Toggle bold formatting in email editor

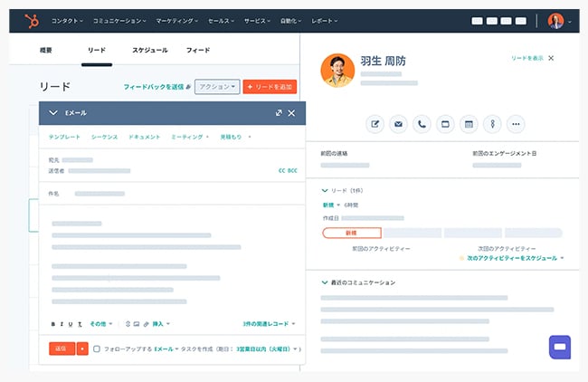(x=52, y=324)
